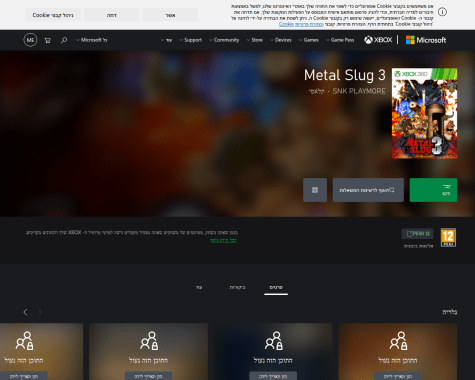Expand the כל Microsoft dropdown
Image resolution: width=475 pixels, height=380 pixels.
tap(92, 40)
